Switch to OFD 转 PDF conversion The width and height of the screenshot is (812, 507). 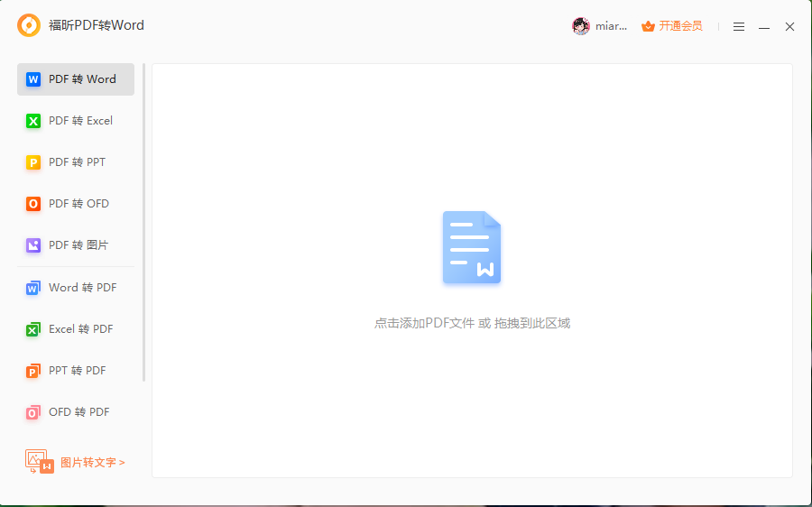76,411
